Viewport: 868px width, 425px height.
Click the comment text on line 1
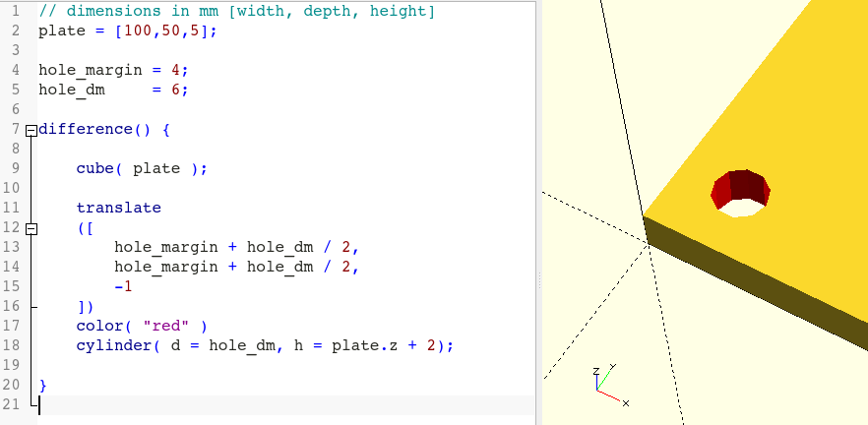pos(237,11)
